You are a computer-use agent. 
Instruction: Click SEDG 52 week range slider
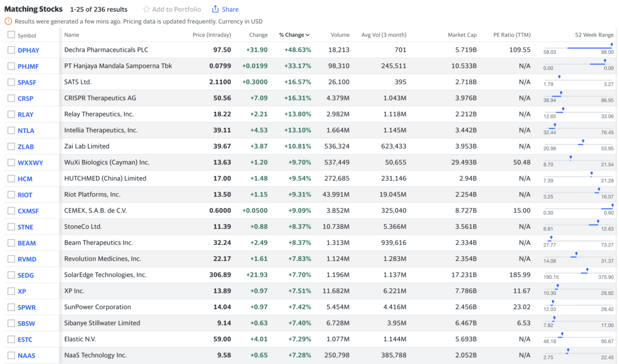(x=579, y=273)
